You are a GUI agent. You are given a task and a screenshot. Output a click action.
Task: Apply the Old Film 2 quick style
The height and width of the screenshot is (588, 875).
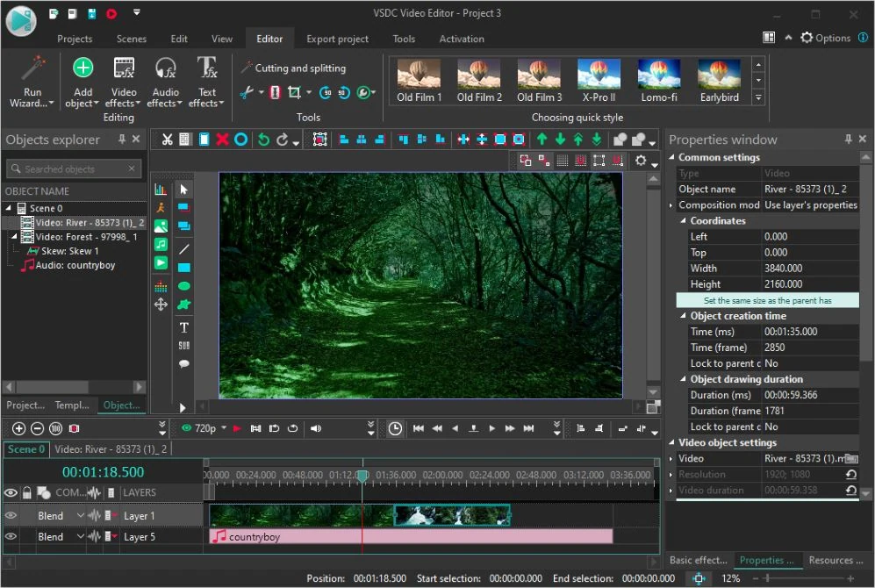[478, 79]
